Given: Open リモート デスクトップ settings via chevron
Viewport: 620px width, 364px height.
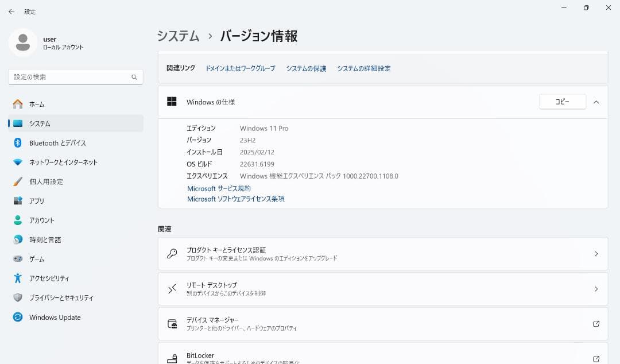Looking at the screenshot, I should [596, 288].
